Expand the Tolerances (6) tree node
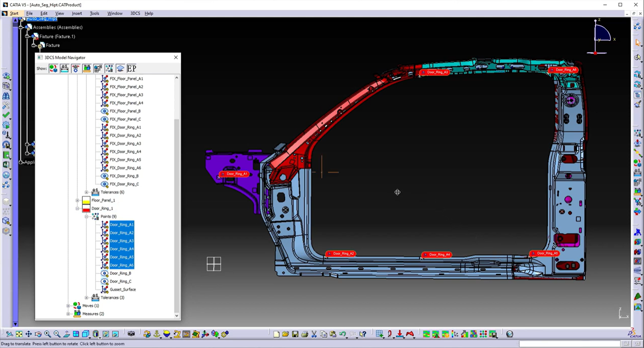This screenshot has height=348, width=644. pos(86,192)
